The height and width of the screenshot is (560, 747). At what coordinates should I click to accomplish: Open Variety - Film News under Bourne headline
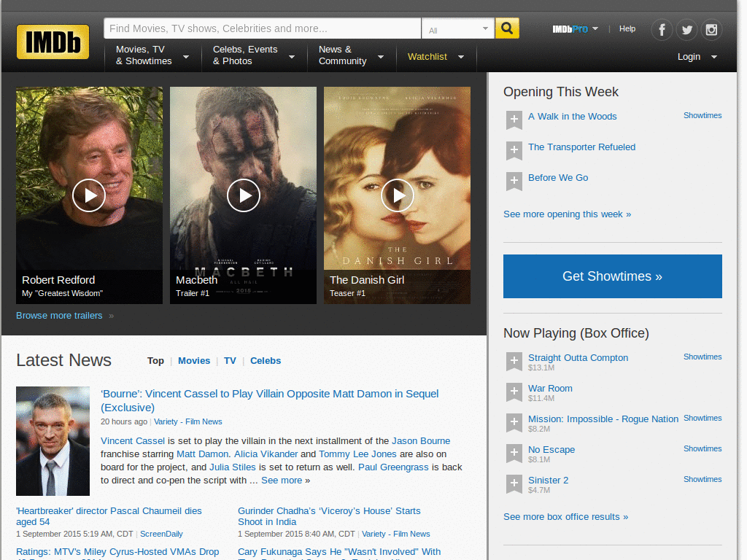pos(187,422)
